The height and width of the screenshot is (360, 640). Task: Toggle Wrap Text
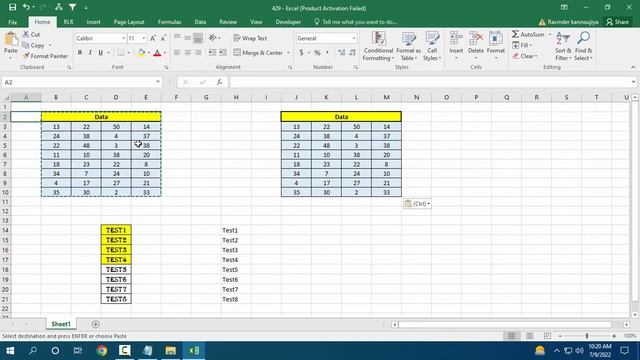[250, 38]
